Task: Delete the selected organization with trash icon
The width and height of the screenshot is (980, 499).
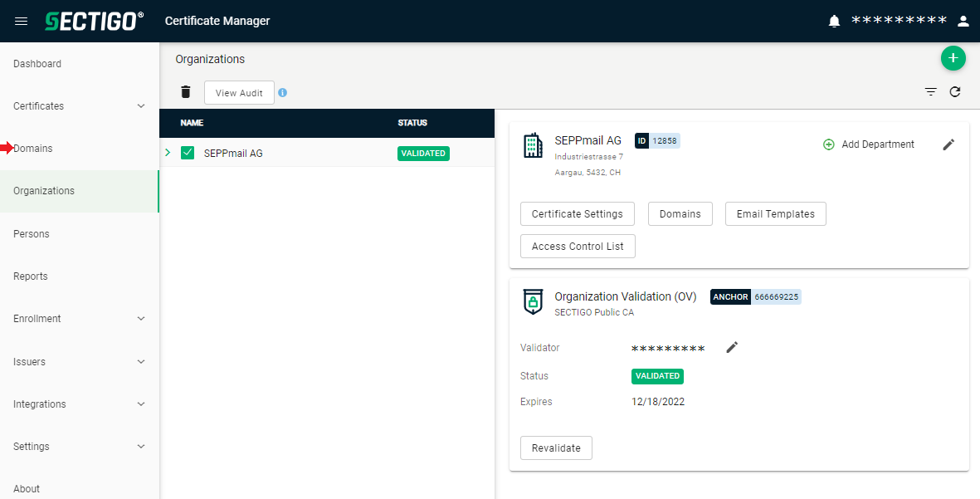Action: [186, 92]
